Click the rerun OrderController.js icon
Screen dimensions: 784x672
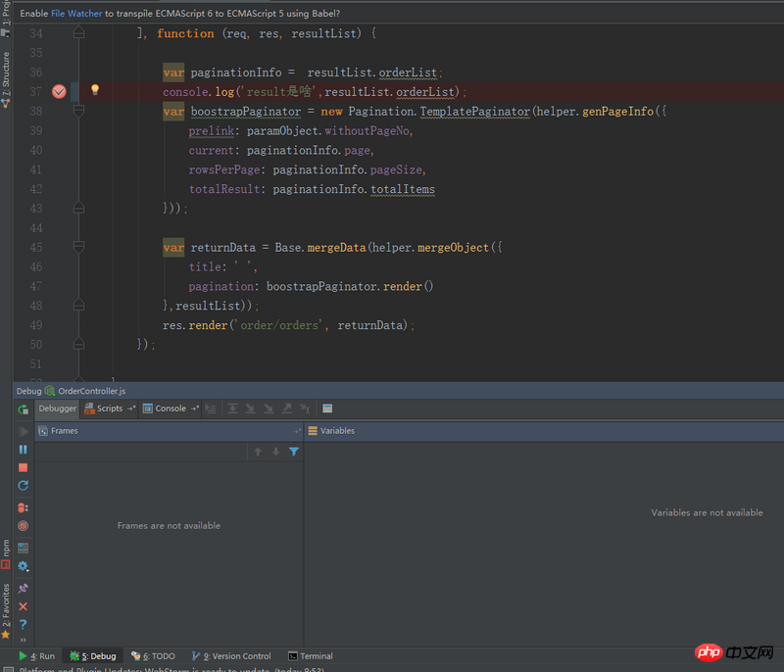click(x=23, y=409)
